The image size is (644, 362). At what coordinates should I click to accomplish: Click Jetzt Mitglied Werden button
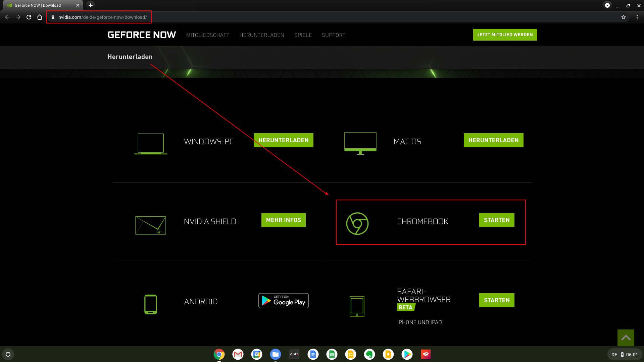pyautogui.click(x=505, y=35)
